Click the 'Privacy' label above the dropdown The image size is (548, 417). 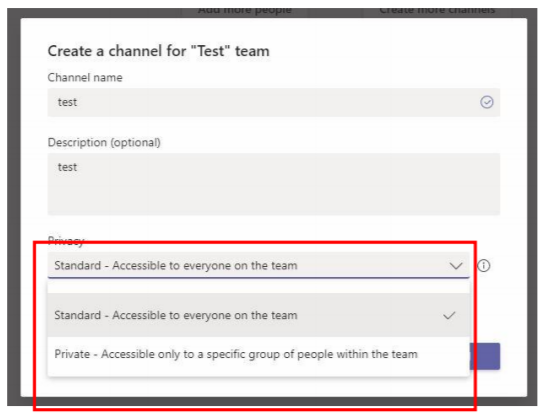tap(66, 240)
